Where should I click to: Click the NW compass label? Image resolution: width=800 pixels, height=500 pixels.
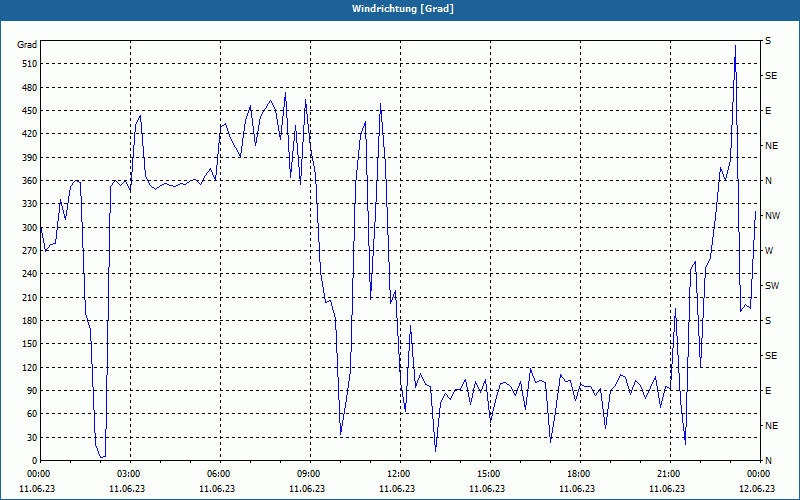[x=772, y=216]
